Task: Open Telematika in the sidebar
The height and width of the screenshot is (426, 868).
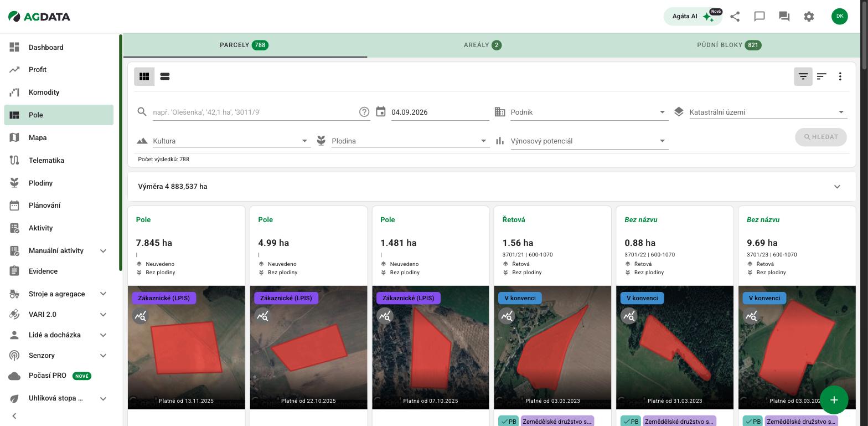Action: point(59,161)
